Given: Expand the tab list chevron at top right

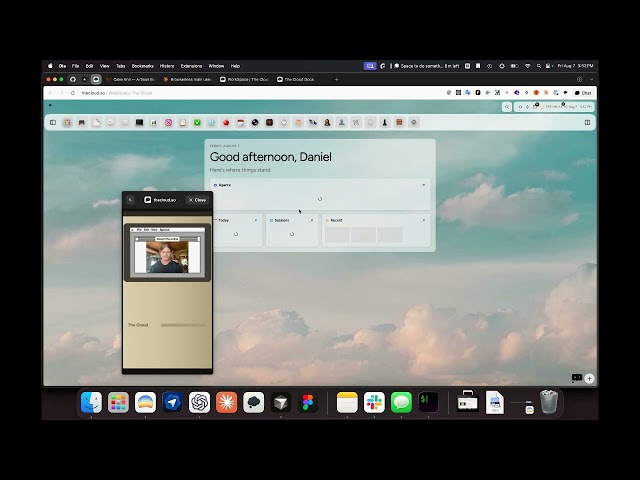Looking at the screenshot, I should (591, 79).
